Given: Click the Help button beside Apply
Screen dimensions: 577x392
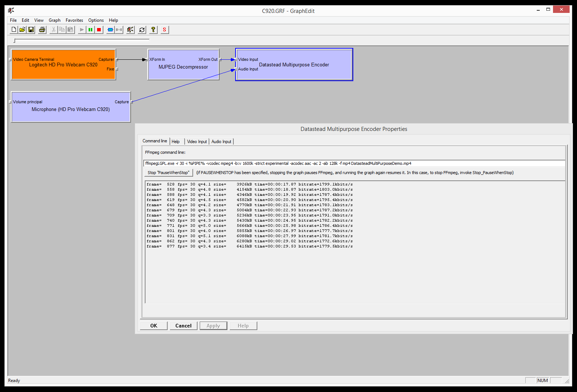Looking at the screenshot, I should click(243, 326).
